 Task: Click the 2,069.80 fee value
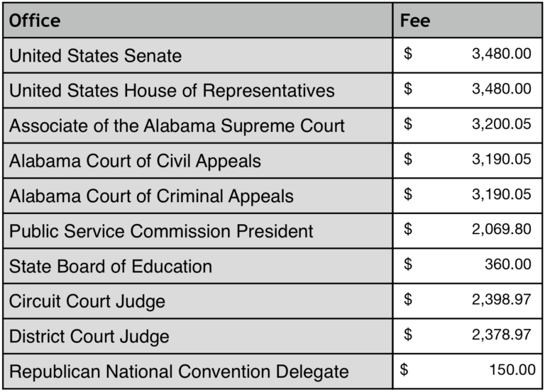pyautogui.click(x=501, y=230)
